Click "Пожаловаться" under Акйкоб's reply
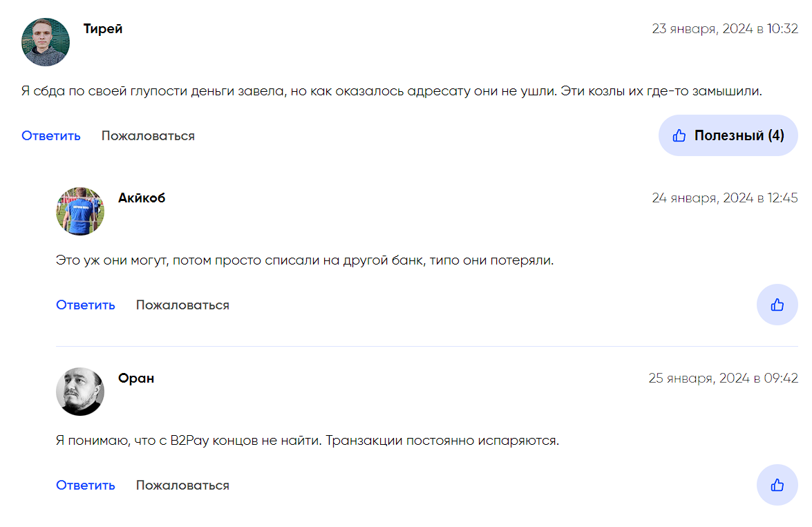 pos(182,305)
